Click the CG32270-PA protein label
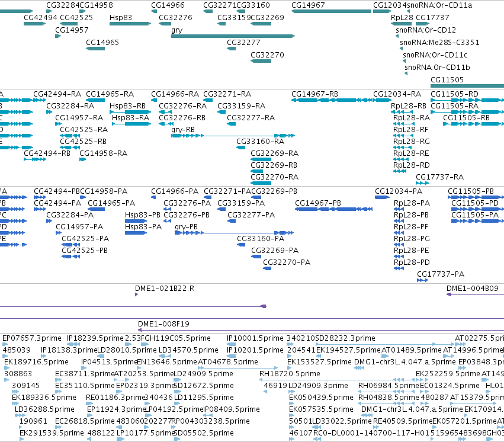The width and height of the screenshot is (504, 442). tap(287, 262)
